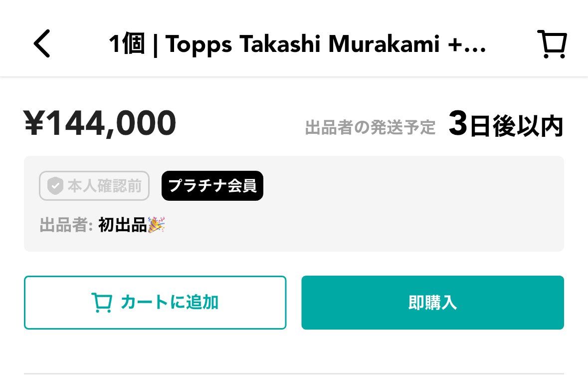Tap the 本人確認前 verification badge

[x=94, y=186]
